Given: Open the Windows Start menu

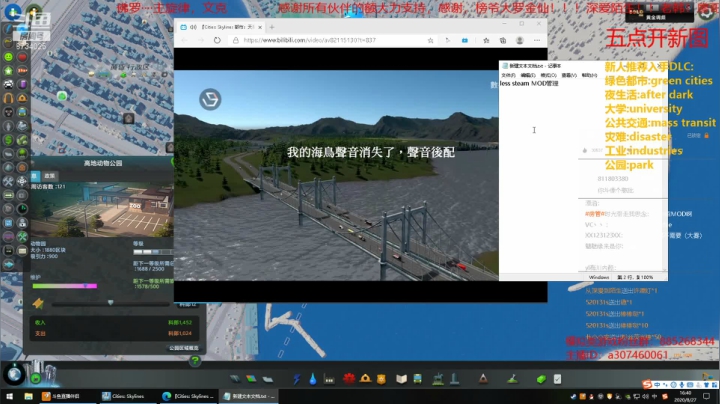Looking at the screenshot, I should [x=9, y=396].
